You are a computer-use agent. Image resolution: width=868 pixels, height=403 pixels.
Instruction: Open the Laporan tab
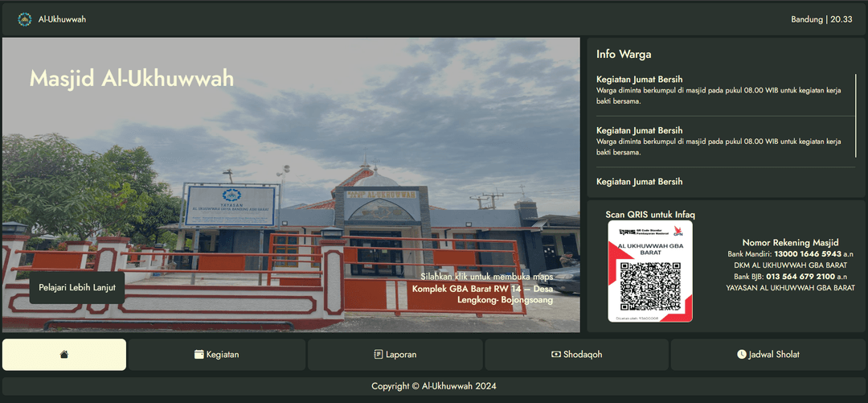pos(395,355)
